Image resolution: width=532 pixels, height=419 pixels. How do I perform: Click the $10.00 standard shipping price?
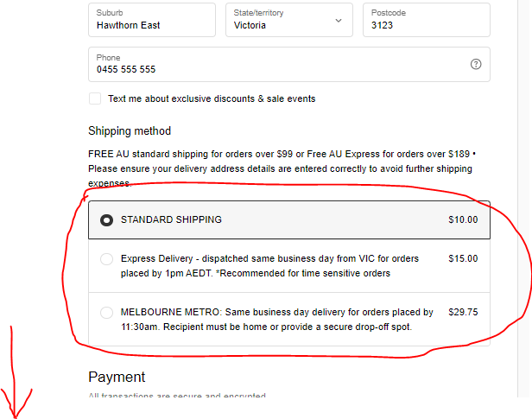pos(463,219)
